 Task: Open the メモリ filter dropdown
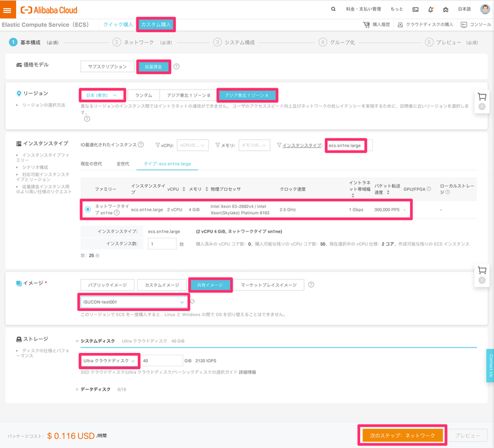click(254, 145)
